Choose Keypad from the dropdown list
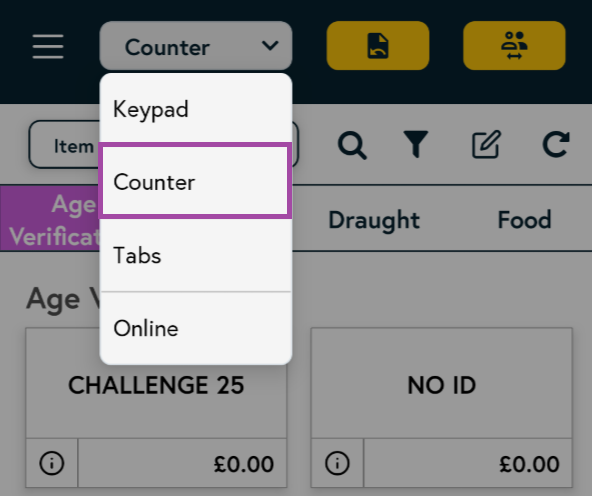This screenshot has width=592, height=496. click(x=196, y=109)
